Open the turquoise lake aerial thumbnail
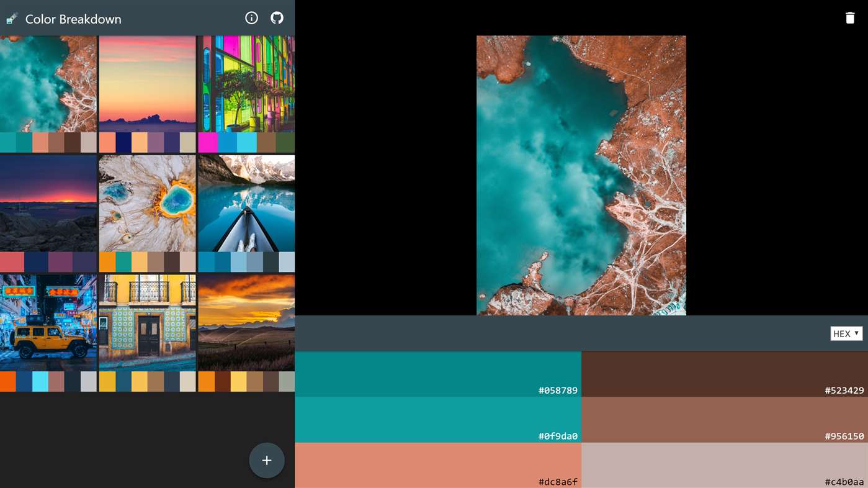Image resolution: width=868 pixels, height=488 pixels. (48, 84)
